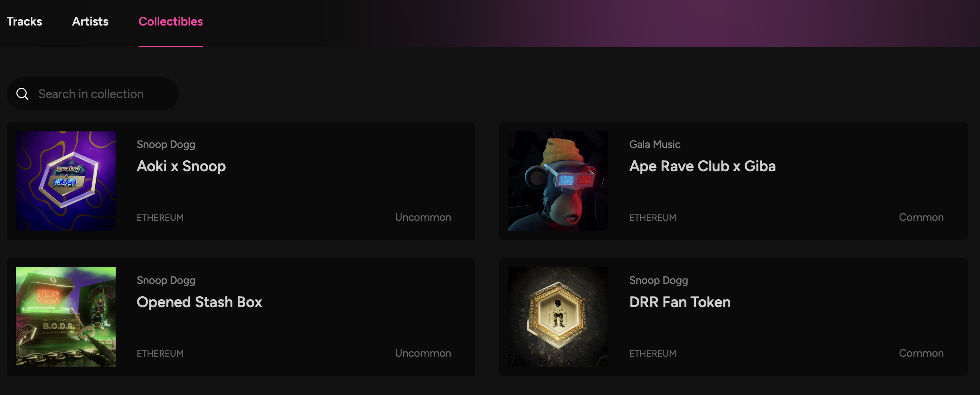Click the magnifying glass search icon

(x=23, y=94)
